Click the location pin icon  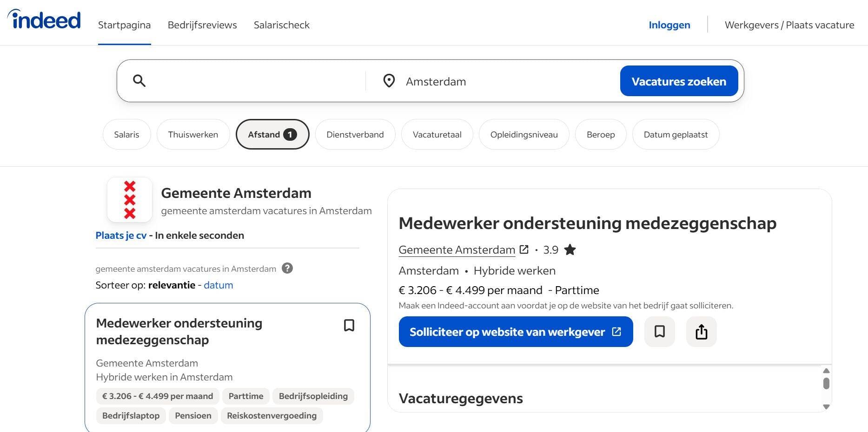(389, 81)
